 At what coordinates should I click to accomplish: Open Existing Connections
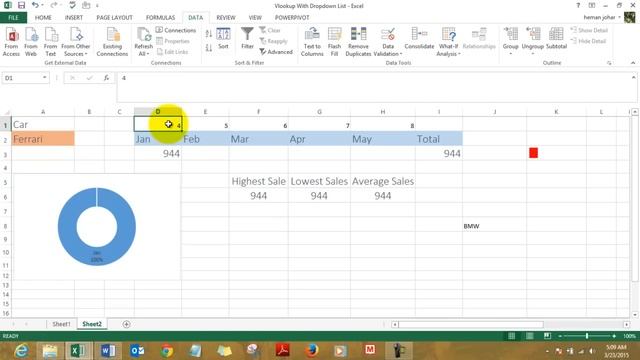(x=112, y=42)
